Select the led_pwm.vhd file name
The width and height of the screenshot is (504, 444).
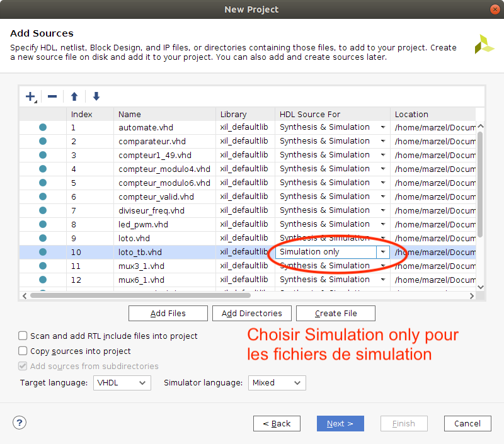pyautogui.click(x=143, y=224)
